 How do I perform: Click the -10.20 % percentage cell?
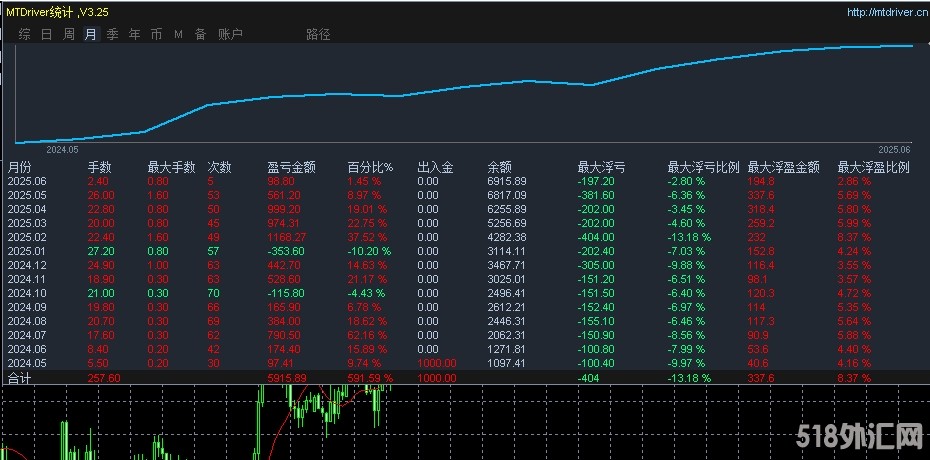tap(369, 251)
